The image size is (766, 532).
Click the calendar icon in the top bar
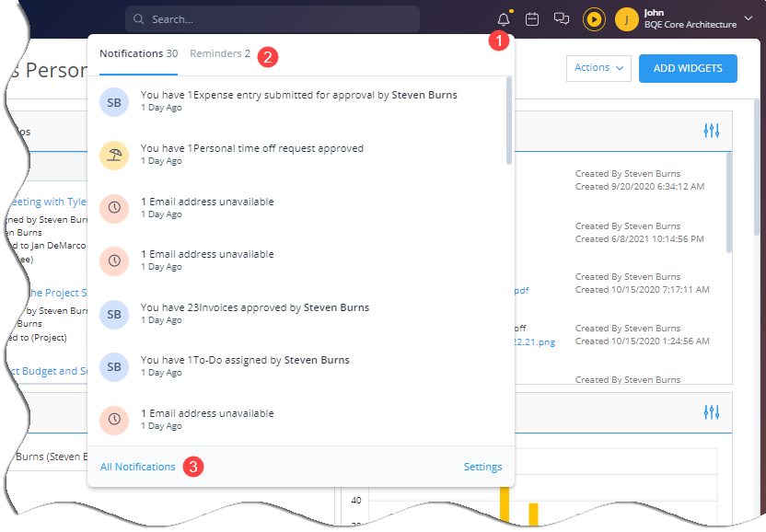click(x=532, y=18)
